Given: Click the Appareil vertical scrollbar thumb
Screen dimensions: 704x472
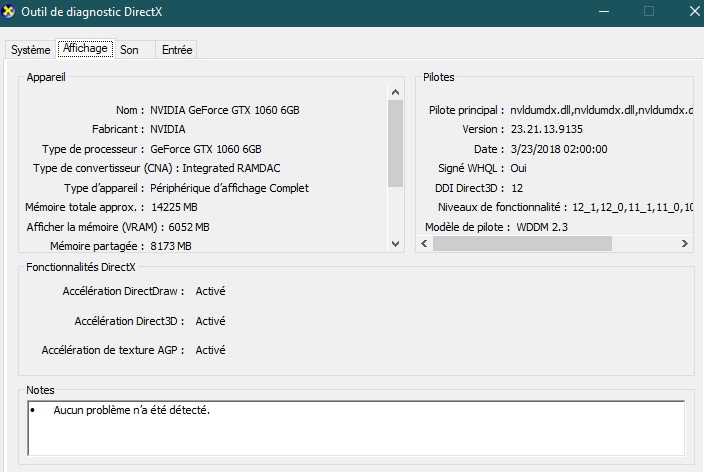Looking at the screenshot, I should (x=395, y=144).
